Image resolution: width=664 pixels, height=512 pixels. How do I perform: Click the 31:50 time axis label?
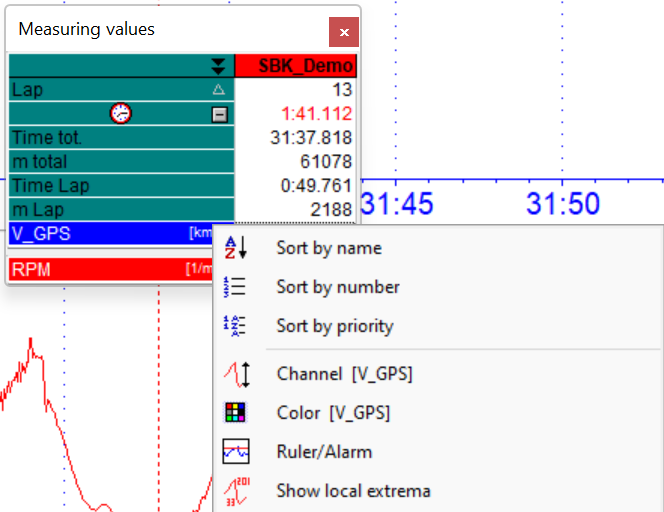click(564, 204)
